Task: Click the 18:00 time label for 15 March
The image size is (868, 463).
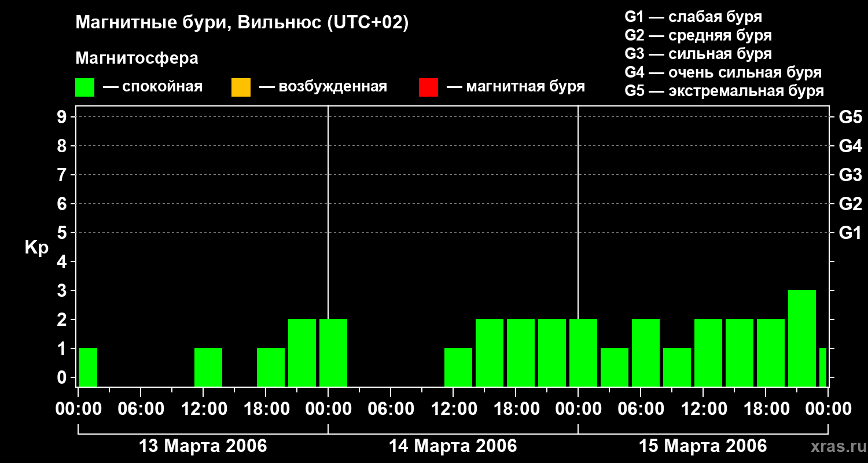Action: pyautogui.click(x=766, y=409)
